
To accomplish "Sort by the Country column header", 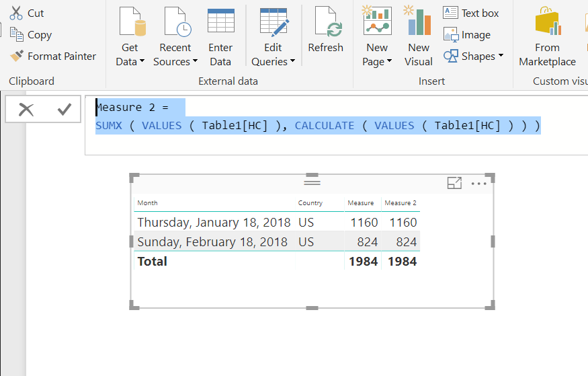I will coord(310,202).
